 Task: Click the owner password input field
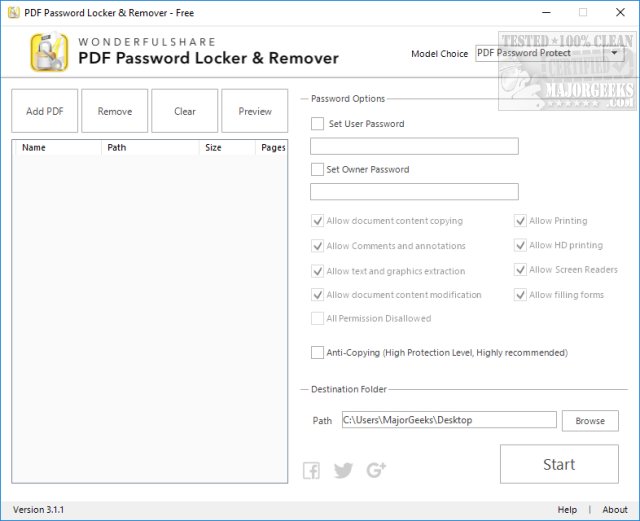[x=414, y=192]
